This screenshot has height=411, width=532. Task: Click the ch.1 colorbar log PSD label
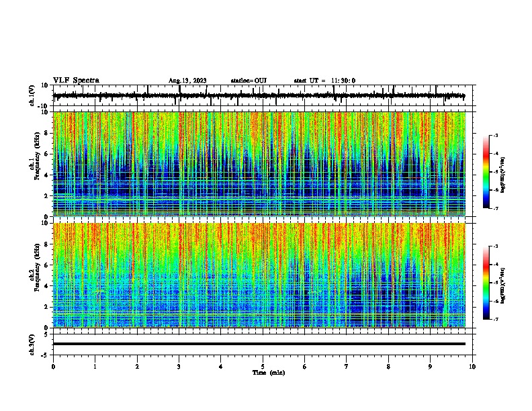(502, 175)
